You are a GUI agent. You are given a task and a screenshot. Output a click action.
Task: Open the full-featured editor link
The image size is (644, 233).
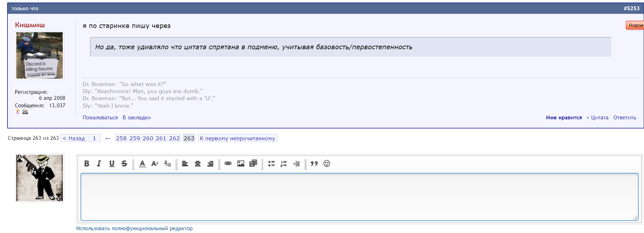pyautogui.click(x=134, y=228)
